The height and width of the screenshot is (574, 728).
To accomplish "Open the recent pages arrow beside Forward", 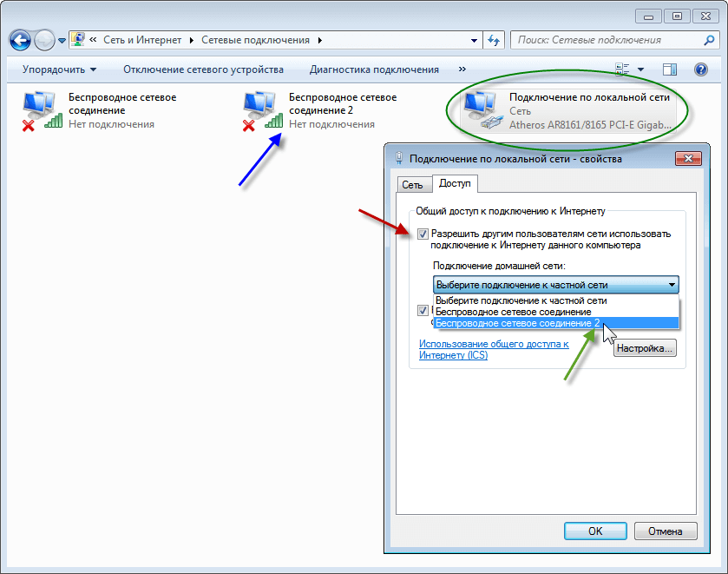I will coord(62,41).
